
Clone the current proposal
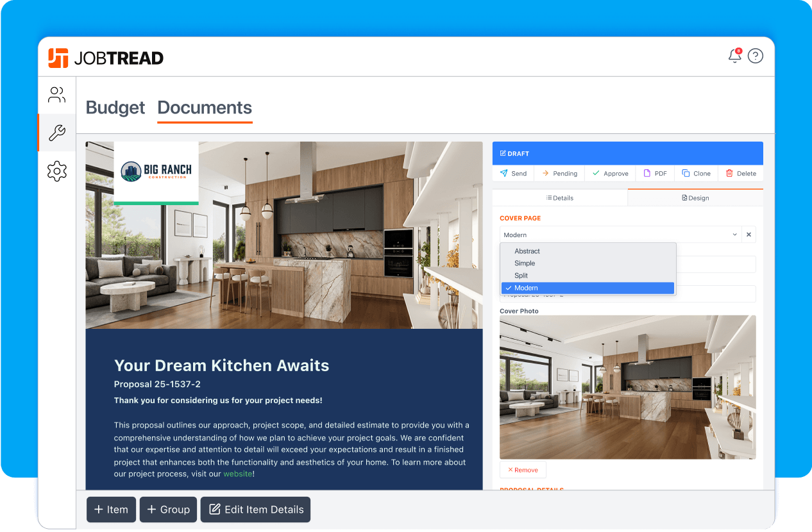click(x=696, y=173)
